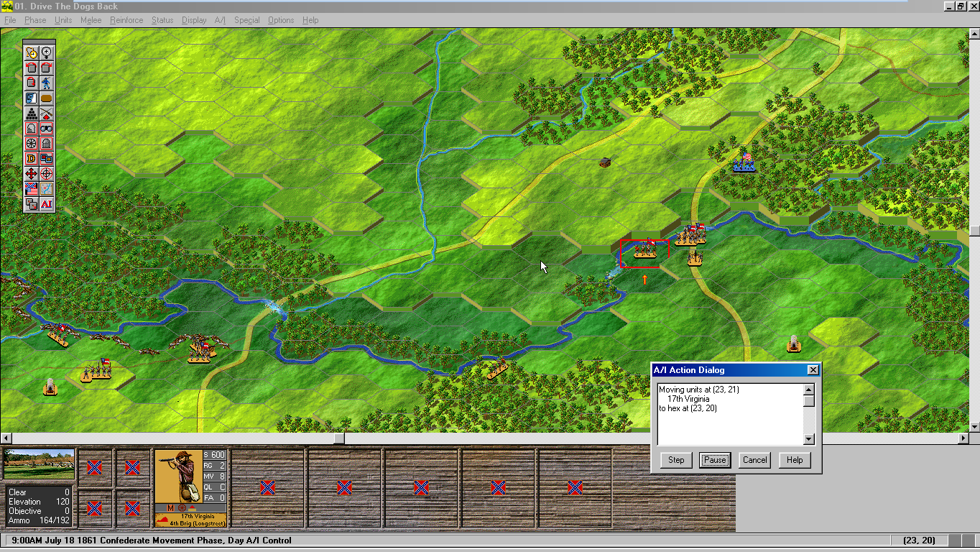Open the Help menu in the menu bar
This screenshot has height=552, width=980.
310,20
